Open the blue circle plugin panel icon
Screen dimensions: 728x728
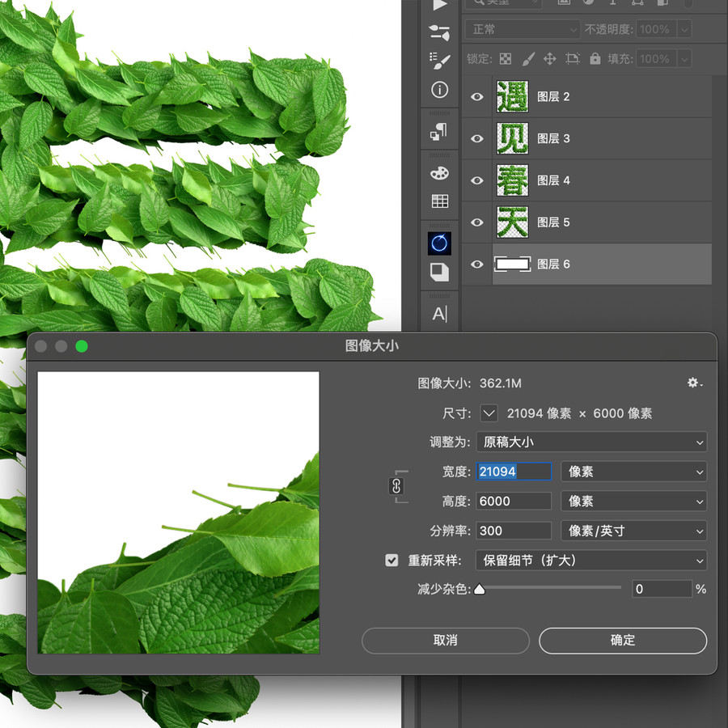439,243
